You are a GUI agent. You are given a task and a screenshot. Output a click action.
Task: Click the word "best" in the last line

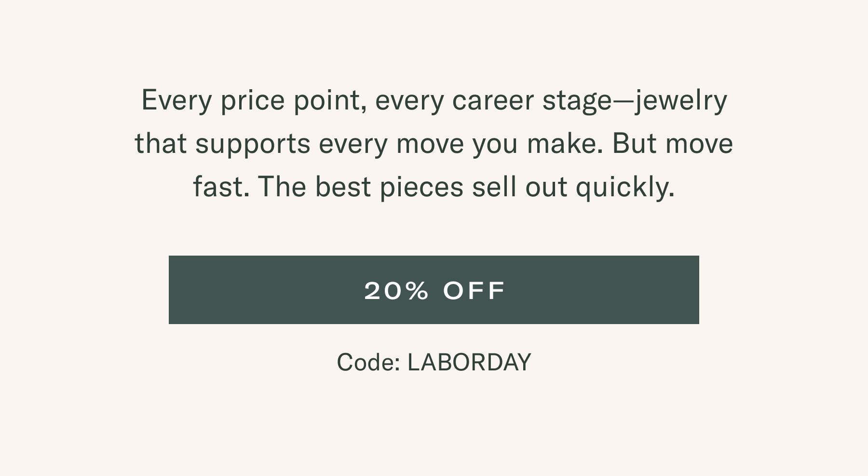tap(343, 187)
